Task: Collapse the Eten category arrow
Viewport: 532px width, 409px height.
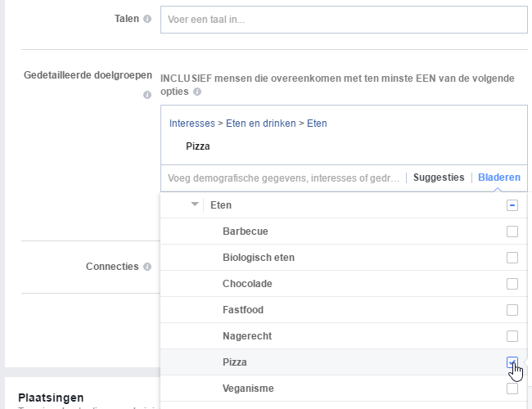Action: 194,205
